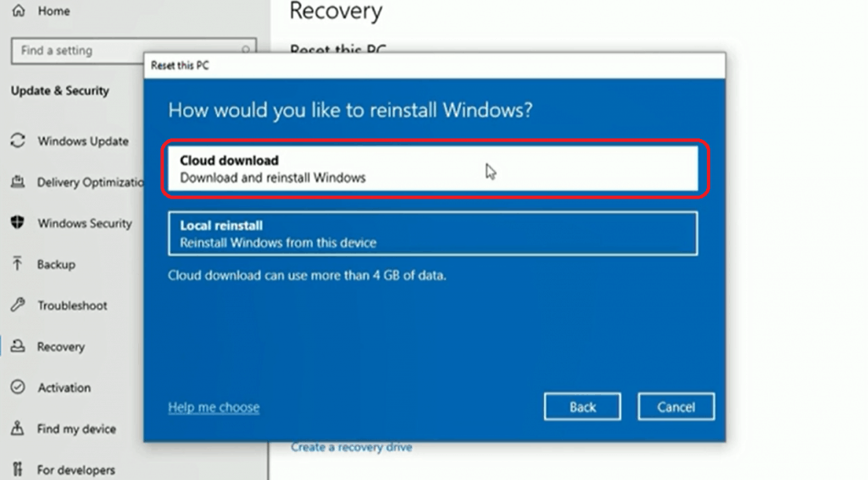The image size is (868, 480).
Task: Click Create a recovery drive link
Action: [x=351, y=447]
